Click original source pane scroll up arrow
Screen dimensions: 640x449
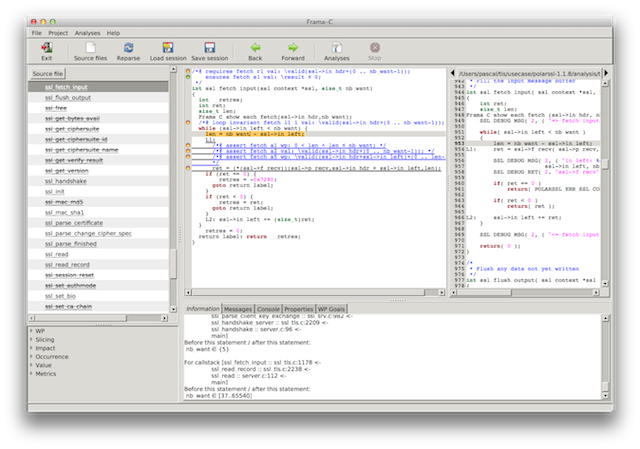605,83
